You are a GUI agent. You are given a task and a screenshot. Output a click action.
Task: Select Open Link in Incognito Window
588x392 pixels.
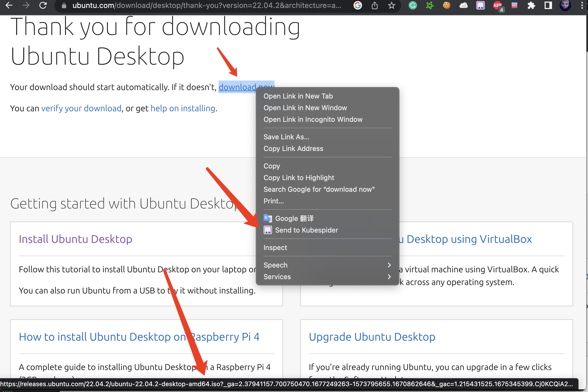(313, 119)
